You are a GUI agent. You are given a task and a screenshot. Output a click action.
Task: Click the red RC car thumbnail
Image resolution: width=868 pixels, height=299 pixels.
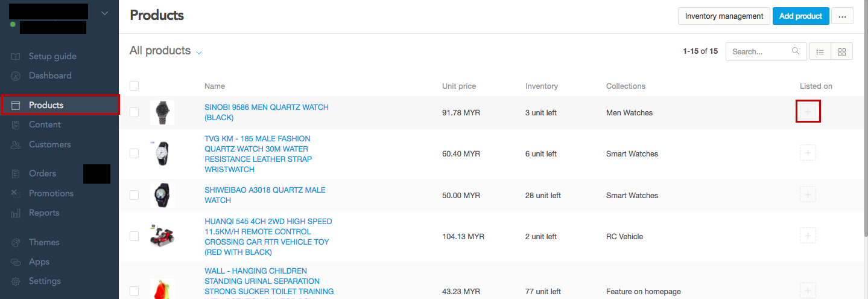point(162,236)
